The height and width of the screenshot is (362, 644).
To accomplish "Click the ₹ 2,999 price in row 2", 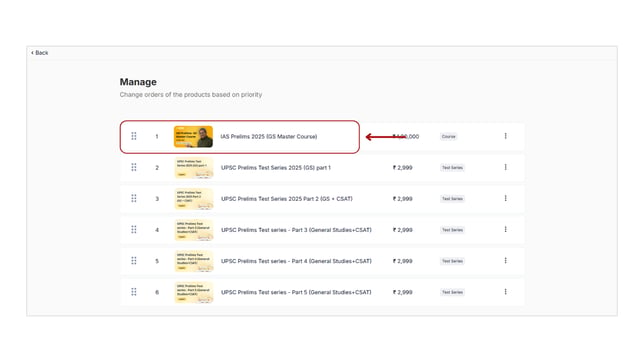I will click(x=402, y=168).
